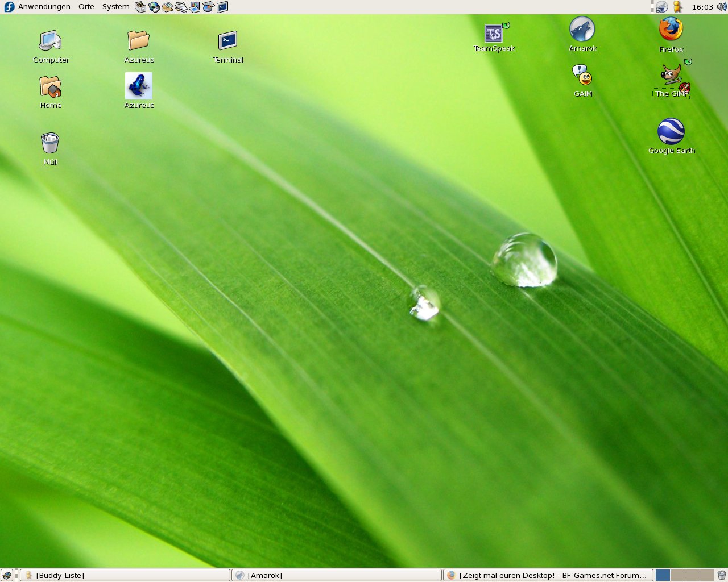Viewport: 728px width, 582px height.
Task: Switch to the third workspace in switcher
Action: pos(692,575)
